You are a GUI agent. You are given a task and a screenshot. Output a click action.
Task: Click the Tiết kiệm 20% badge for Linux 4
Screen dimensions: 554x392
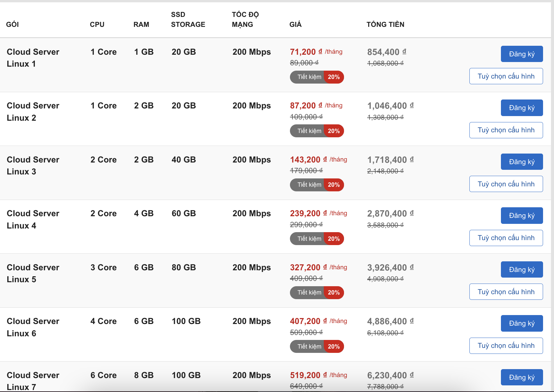(x=317, y=239)
